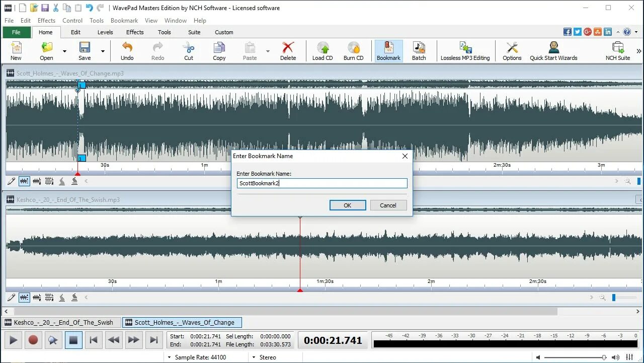Toggle the left/right channel waveform view

pyautogui.click(x=37, y=181)
